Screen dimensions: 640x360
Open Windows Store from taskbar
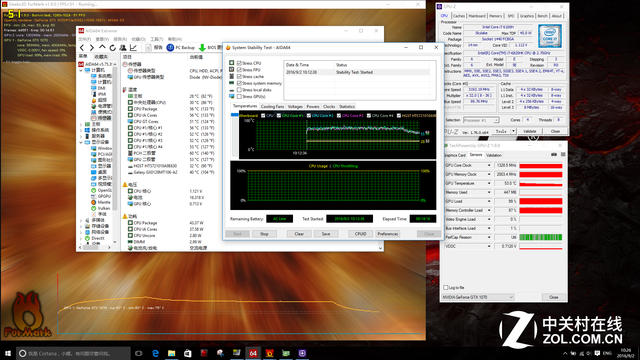pyautogui.click(x=188, y=353)
